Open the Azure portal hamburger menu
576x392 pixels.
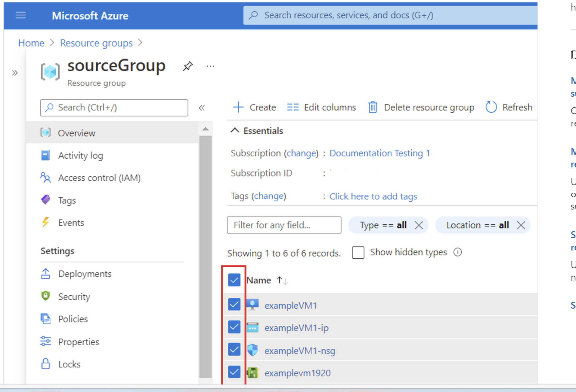(x=21, y=15)
